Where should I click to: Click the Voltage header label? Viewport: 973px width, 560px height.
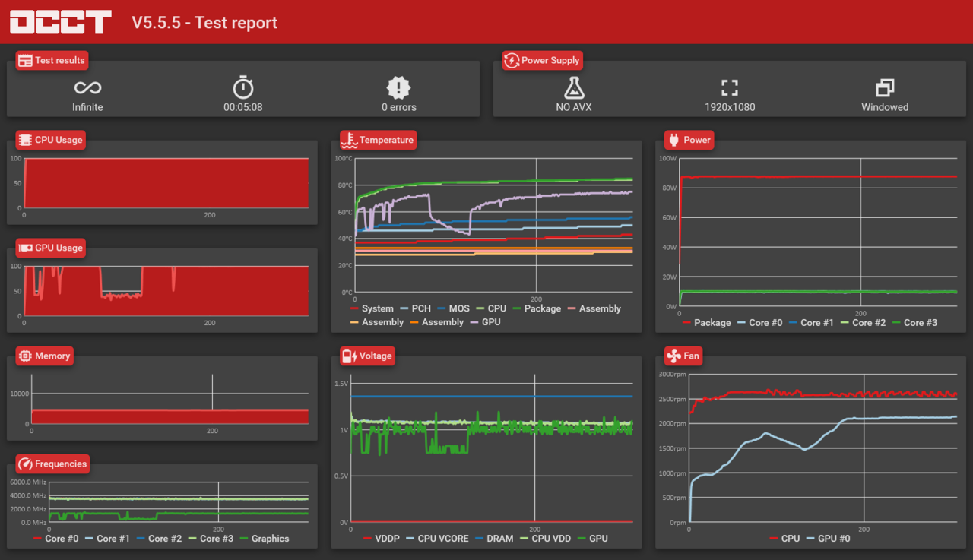[376, 356]
